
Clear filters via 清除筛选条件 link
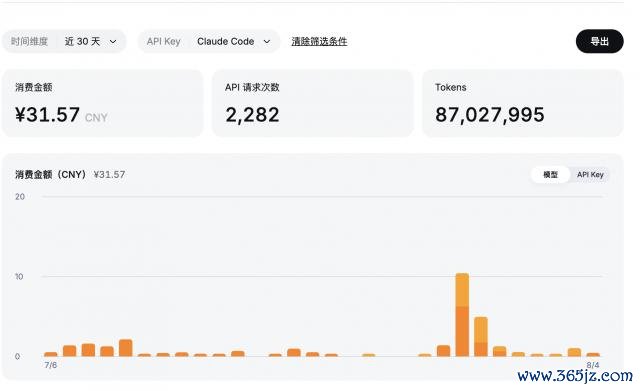pos(319,41)
